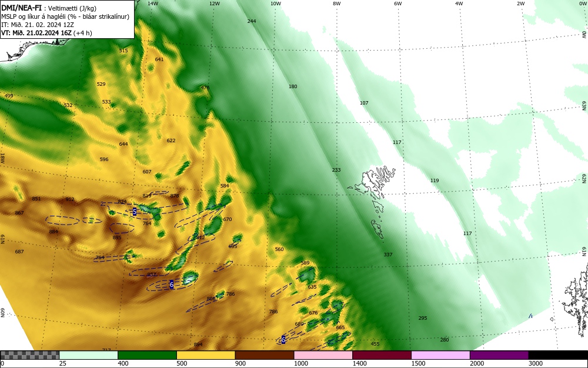
Task: Click the 12W longitude label
Action: click(215, 4)
